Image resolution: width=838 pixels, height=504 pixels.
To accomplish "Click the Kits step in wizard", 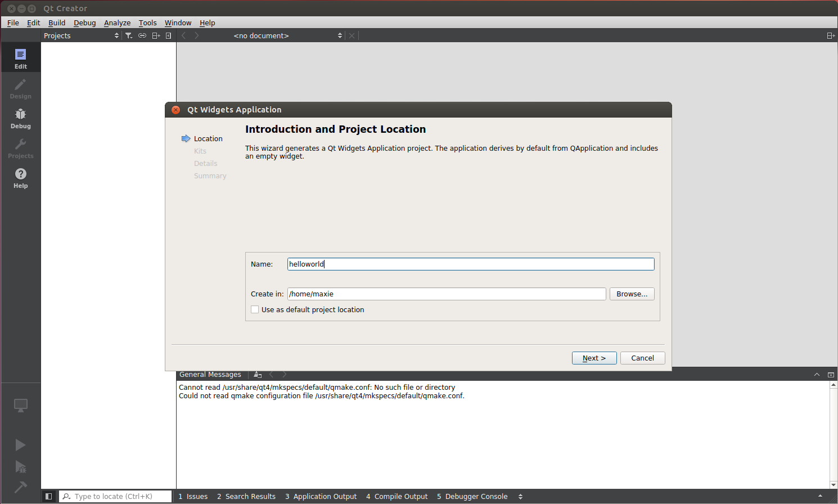I will click(x=200, y=151).
